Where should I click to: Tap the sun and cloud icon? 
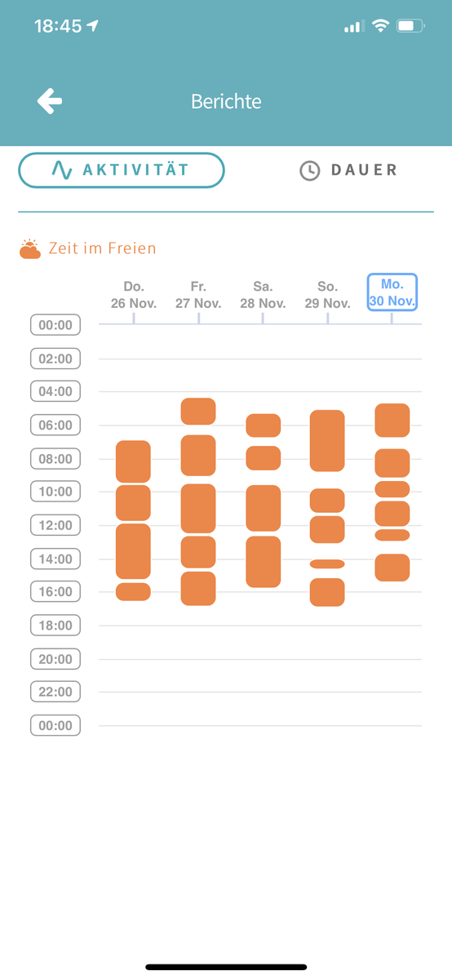coord(30,248)
